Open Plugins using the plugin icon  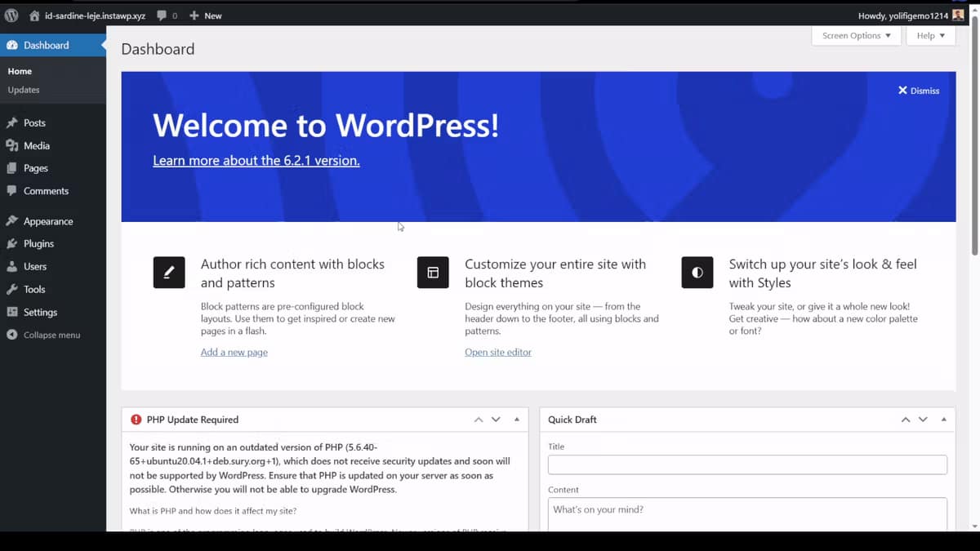tap(14, 243)
